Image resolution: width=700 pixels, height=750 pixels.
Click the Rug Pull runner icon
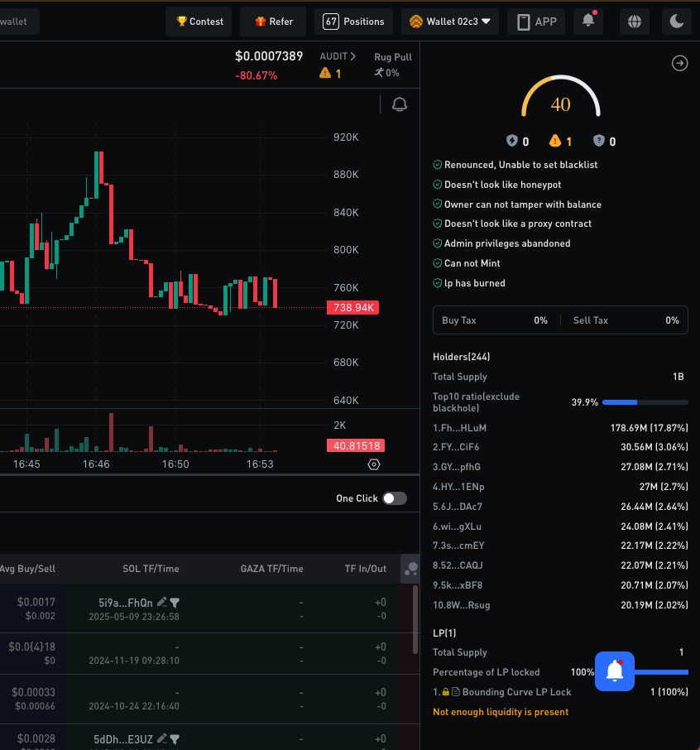coord(379,73)
